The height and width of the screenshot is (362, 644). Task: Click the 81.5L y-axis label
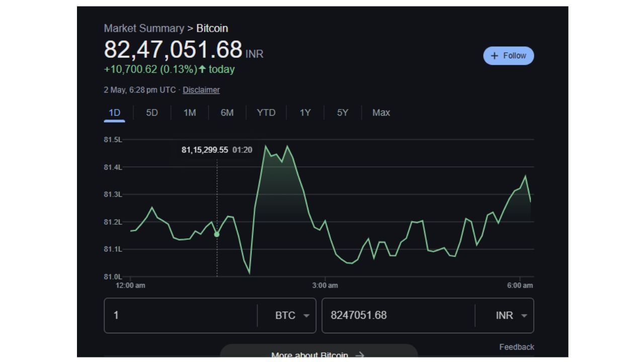[x=113, y=139]
